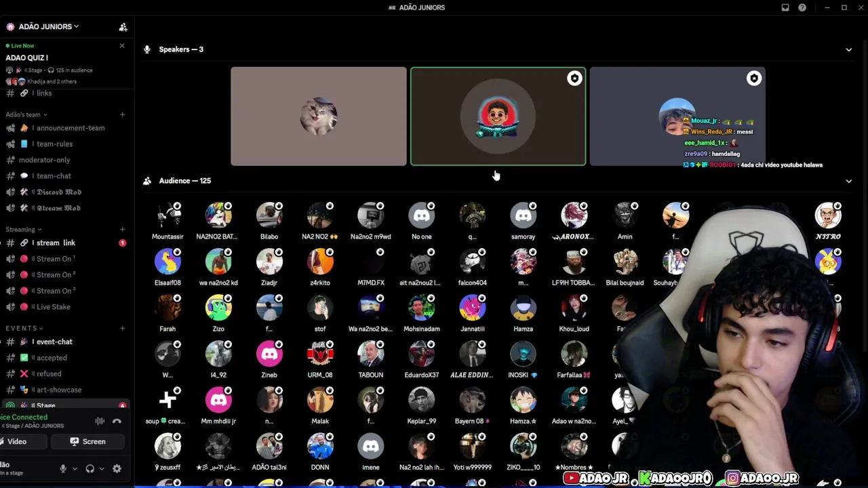Viewport: 868px width, 488px height.
Task: Open the Help question mark icon
Action: [x=802, y=7]
